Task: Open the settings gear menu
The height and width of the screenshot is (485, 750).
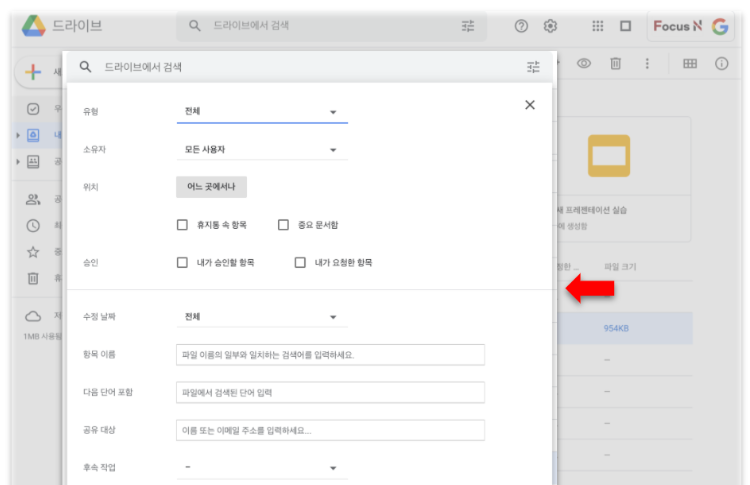Action: point(550,26)
